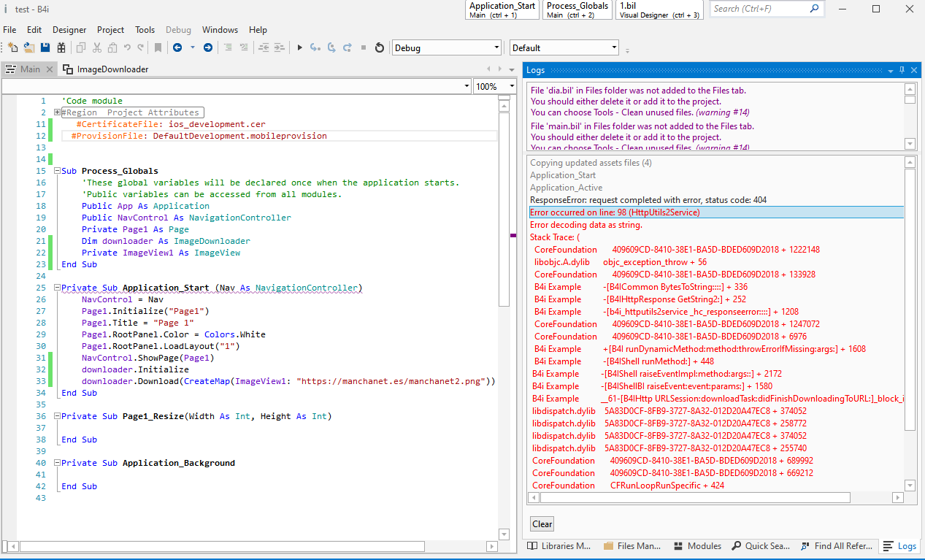The height and width of the screenshot is (560, 925).
Task: Toggle bookmark using the toolbar bookmark icon
Action: [x=158, y=48]
